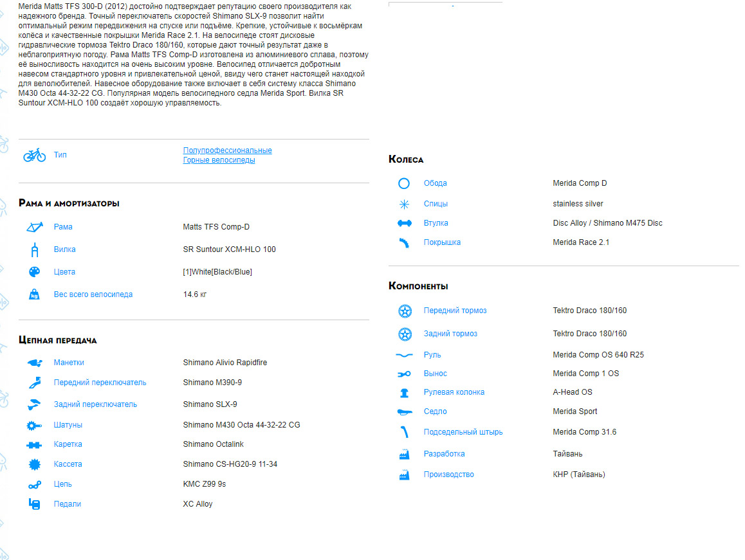Click the value SR Suntour XCM-HLO 100

(230, 249)
